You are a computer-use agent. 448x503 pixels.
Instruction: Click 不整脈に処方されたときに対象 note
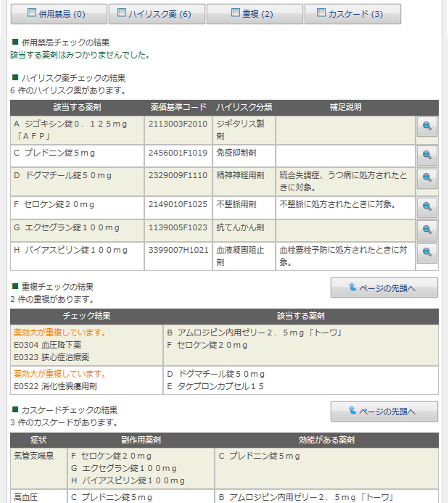point(338,204)
